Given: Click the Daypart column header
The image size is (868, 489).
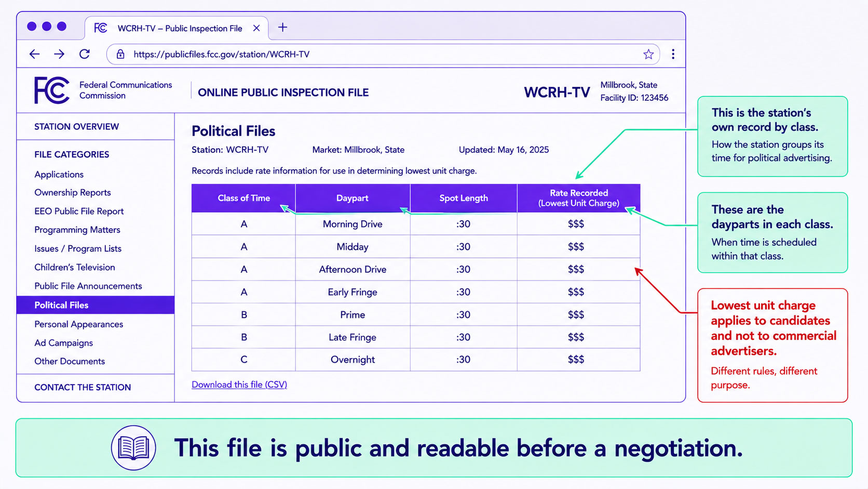Looking at the screenshot, I should 352,198.
